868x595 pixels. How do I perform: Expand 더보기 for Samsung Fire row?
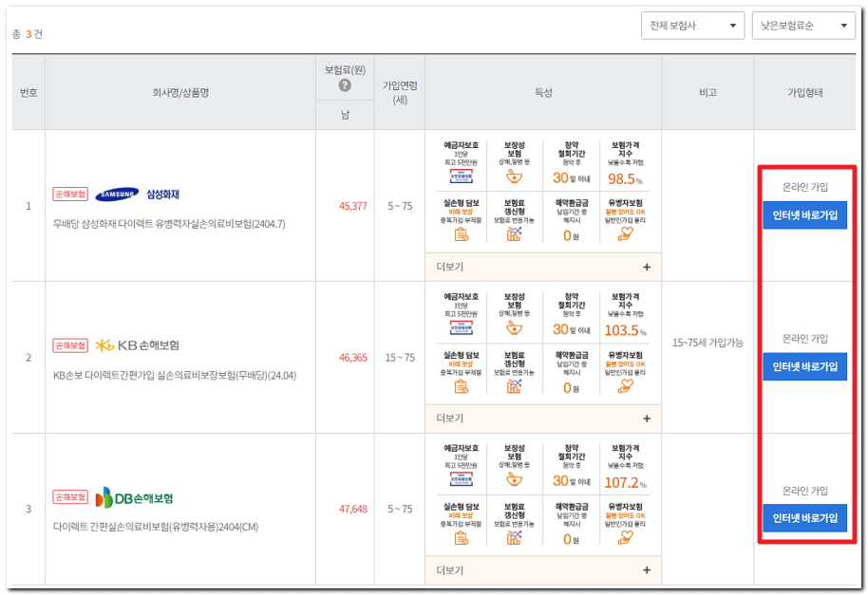(x=543, y=267)
